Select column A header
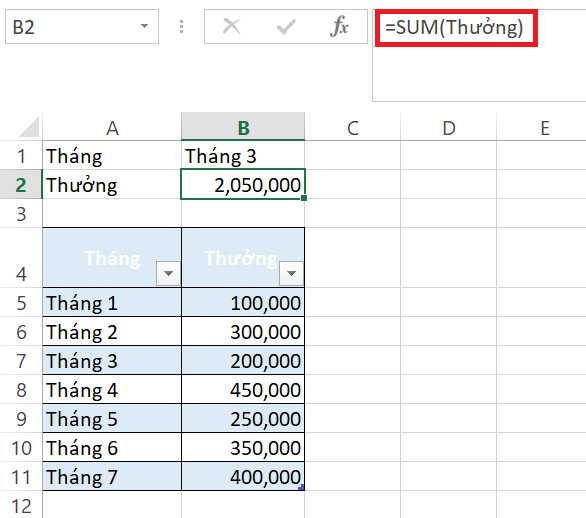This screenshot has width=586, height=518. pos(112,127)
